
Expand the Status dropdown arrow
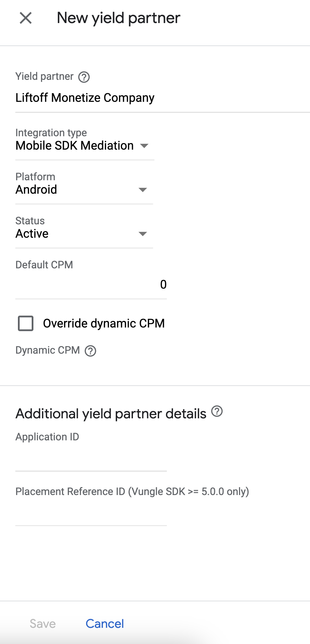click(x=143, y=234)
